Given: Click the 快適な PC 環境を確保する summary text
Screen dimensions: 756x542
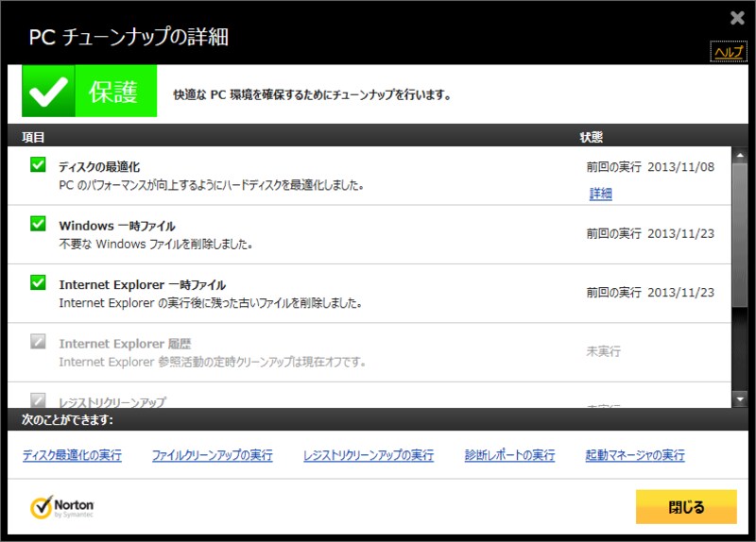Looking at the screenshot, I should (x=312, y=95).
